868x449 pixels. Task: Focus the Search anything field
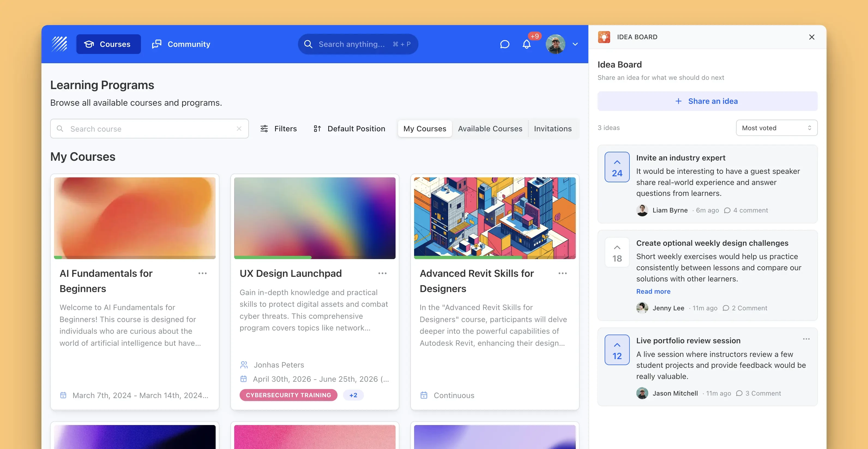358,44
